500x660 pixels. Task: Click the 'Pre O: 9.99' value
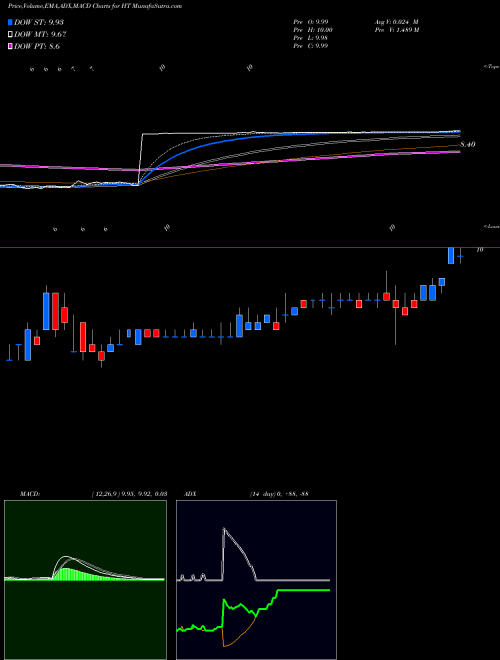(x=311, y=22)
